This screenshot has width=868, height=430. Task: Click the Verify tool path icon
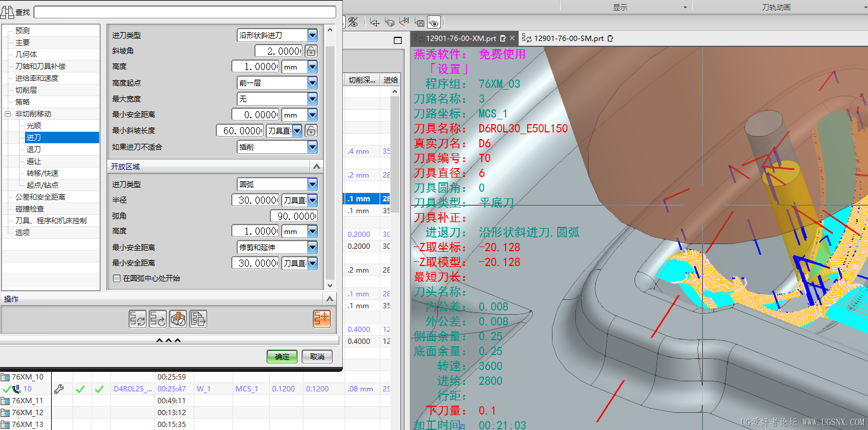pyautogui.click(x=178, y=319)
